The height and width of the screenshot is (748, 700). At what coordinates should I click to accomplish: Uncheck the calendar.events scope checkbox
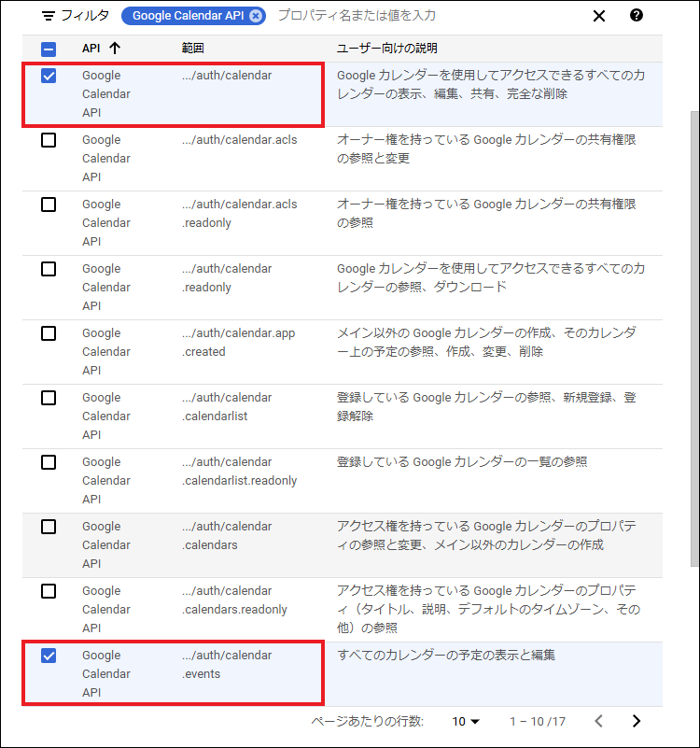point(49,656)
